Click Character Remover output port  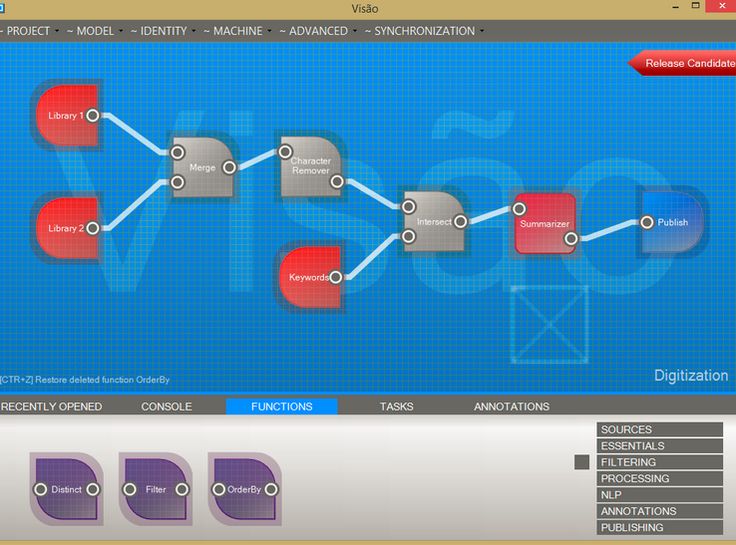337,182
